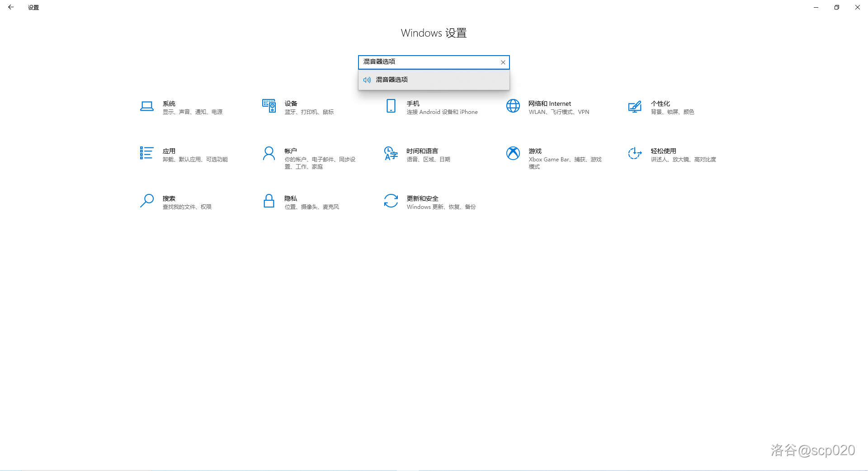Minimize the Settings window
868x471 pixels.
(816, 7)
